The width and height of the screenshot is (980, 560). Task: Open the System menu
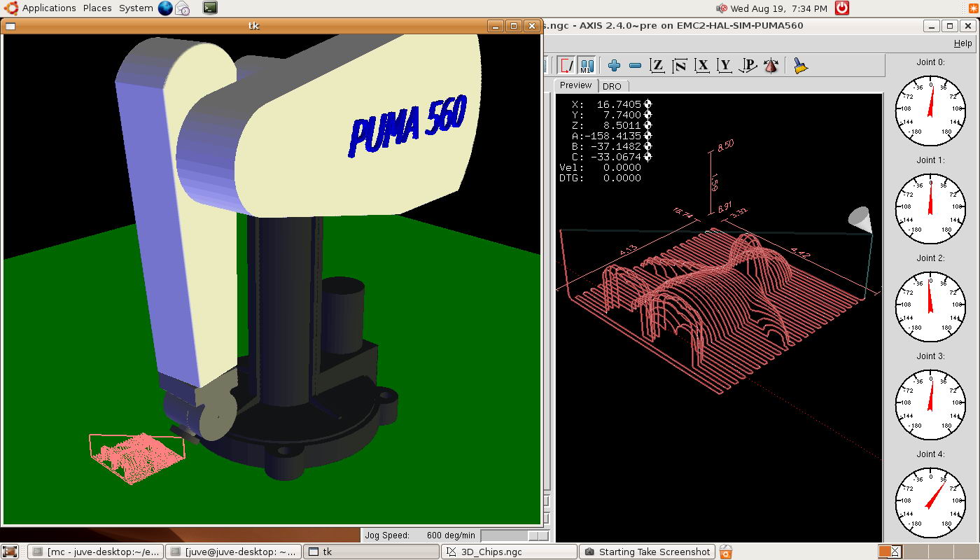136,8
